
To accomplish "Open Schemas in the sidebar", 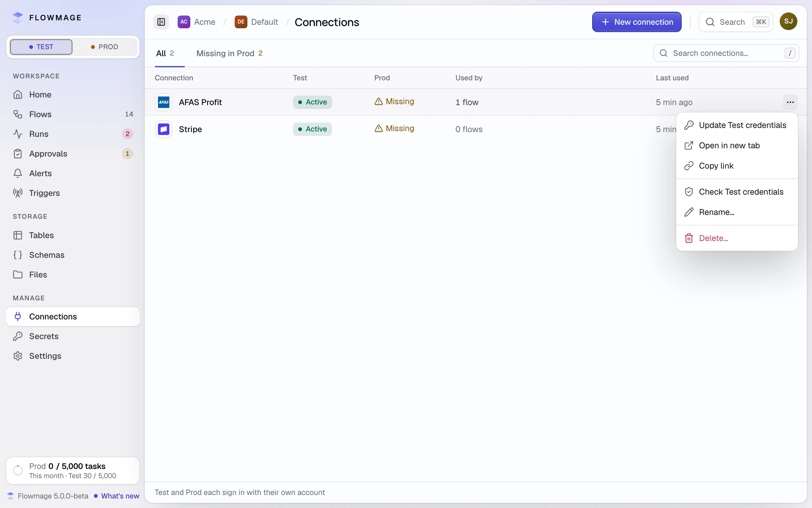I will click(73, 255).
